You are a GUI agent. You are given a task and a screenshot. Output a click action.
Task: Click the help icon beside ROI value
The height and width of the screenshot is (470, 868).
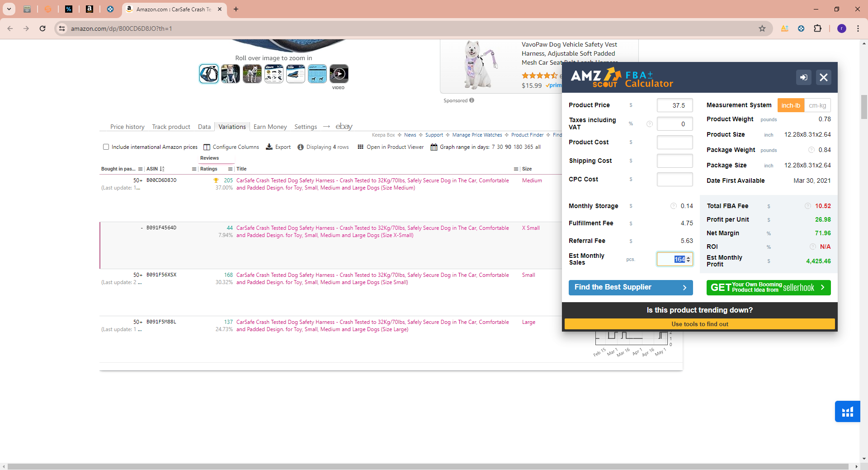[813, 247]
